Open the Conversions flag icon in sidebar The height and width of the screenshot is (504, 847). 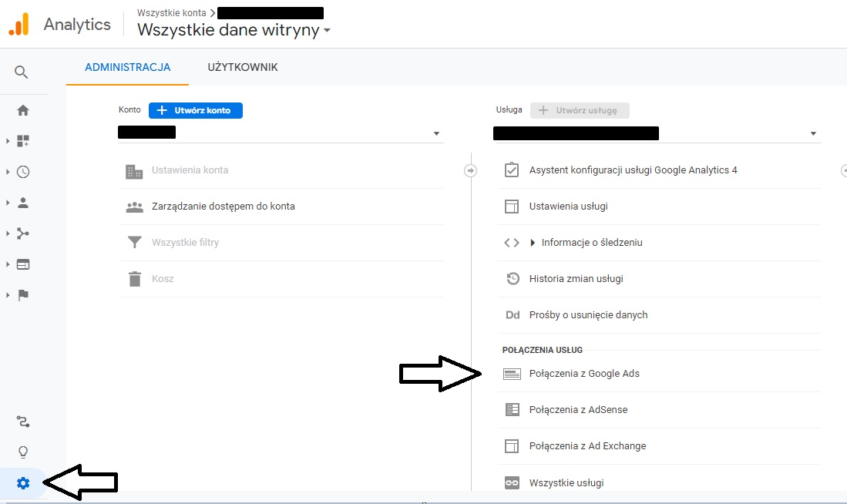pyautogui.click(x=23, y=295)
